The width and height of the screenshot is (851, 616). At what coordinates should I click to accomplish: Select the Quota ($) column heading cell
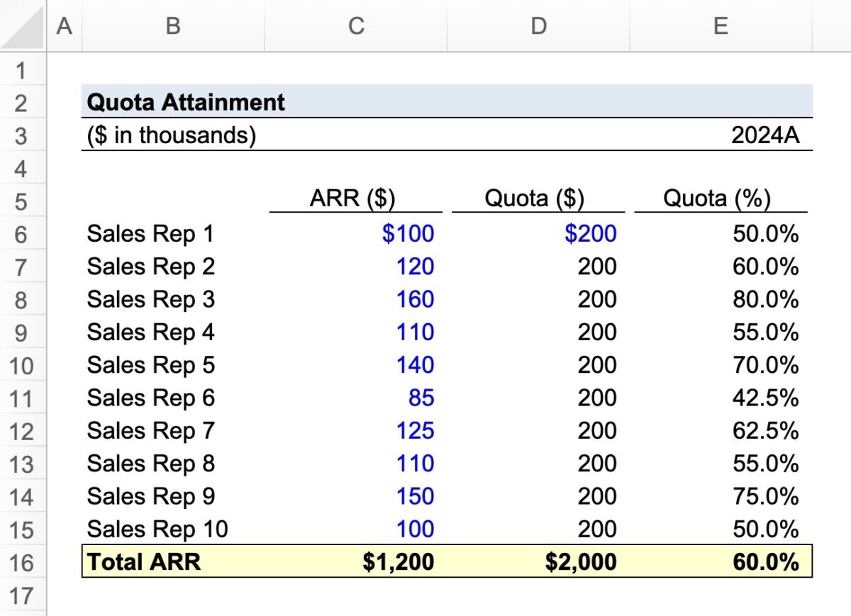[538, 198]
